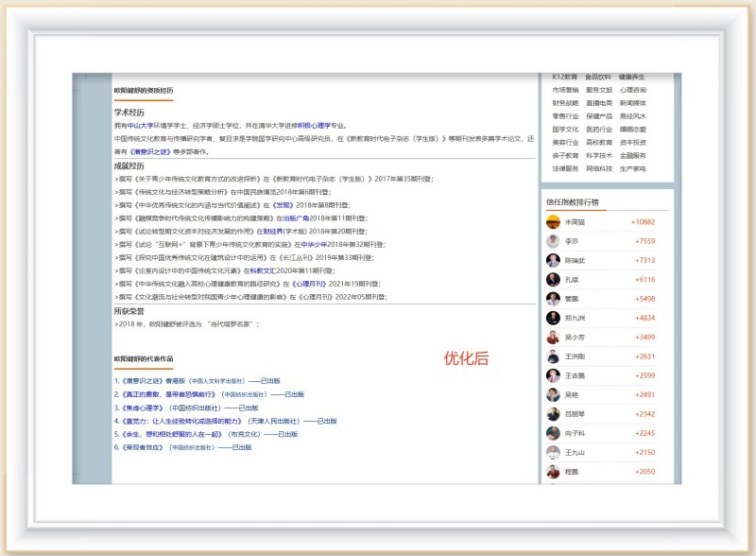Click the avatar next to 米高猫
Image resolution: width=756 pixels, height=556 pixels.
coord(553,222)
